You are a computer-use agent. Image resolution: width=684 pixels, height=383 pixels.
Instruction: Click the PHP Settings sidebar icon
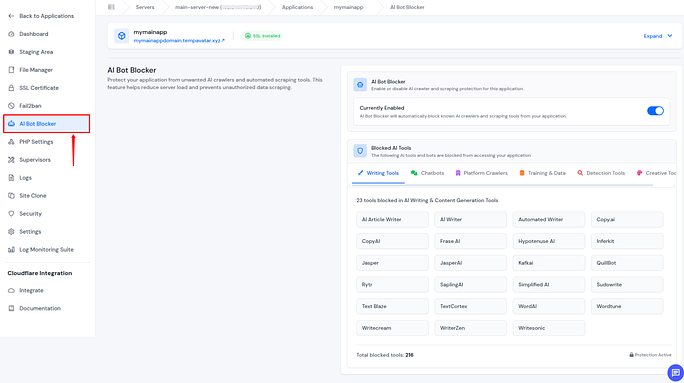pos(11,142)
